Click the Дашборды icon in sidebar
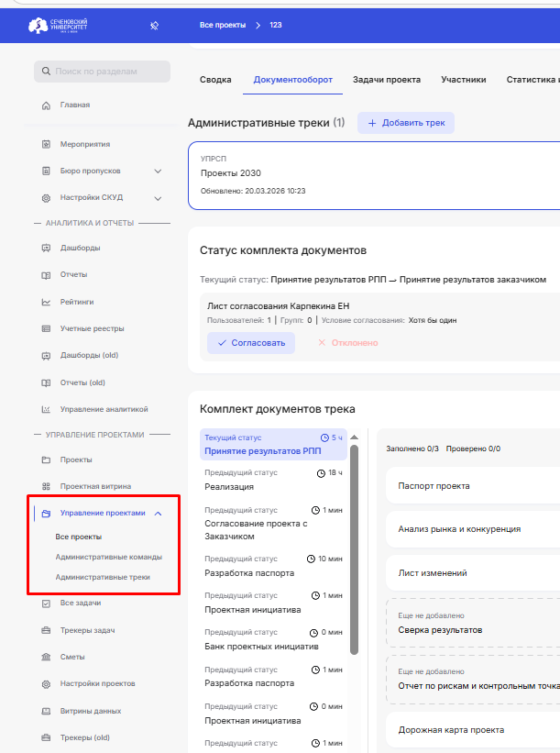 46,248
